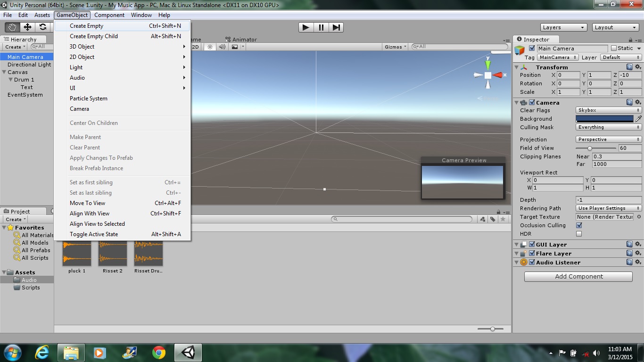Image resolution: width=644 pixels, height=362 pixels.
Task: Open the Component menu
Action: [109, 15]
